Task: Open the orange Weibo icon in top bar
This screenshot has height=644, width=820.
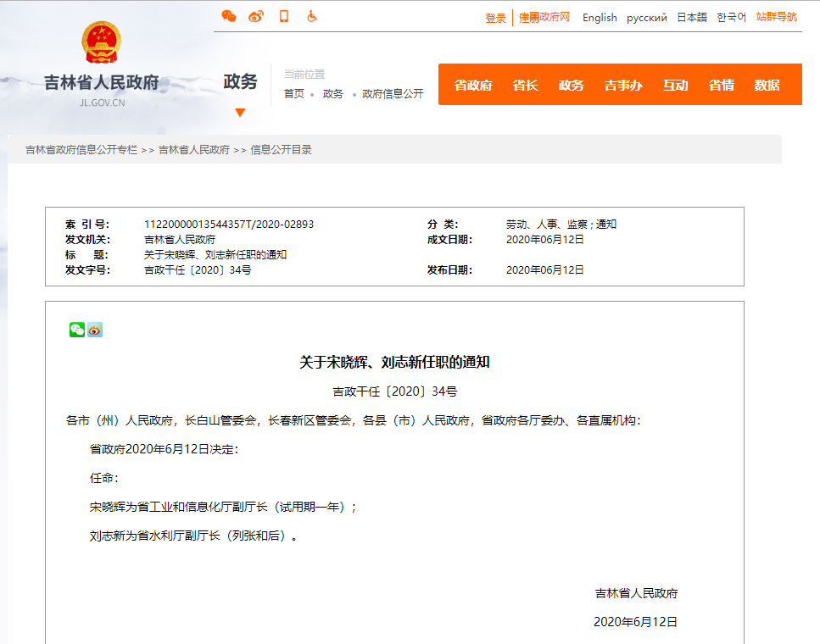Action: coord(256,16)
